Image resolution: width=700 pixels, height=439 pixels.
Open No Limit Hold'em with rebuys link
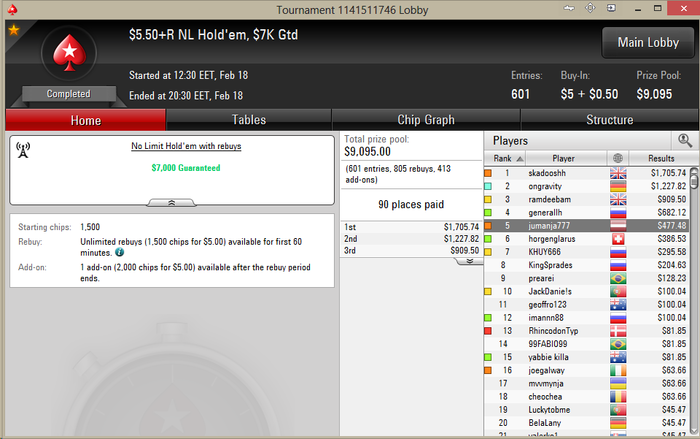pos(186,146)
